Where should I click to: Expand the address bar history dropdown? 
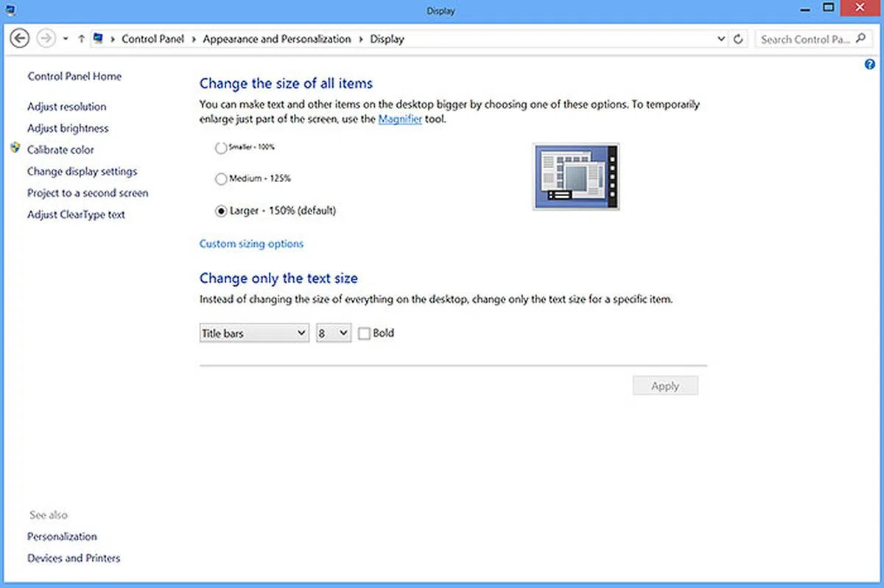click(721, 39)
